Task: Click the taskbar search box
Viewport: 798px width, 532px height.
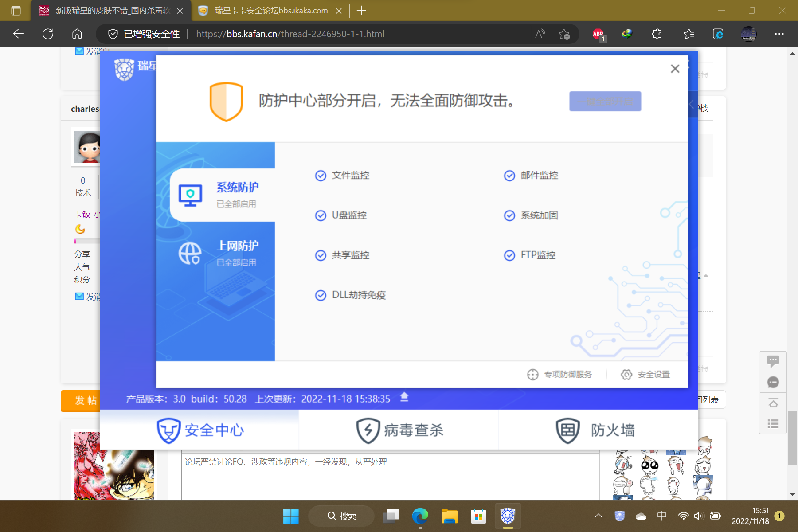Action: click(x=341, y=516)
